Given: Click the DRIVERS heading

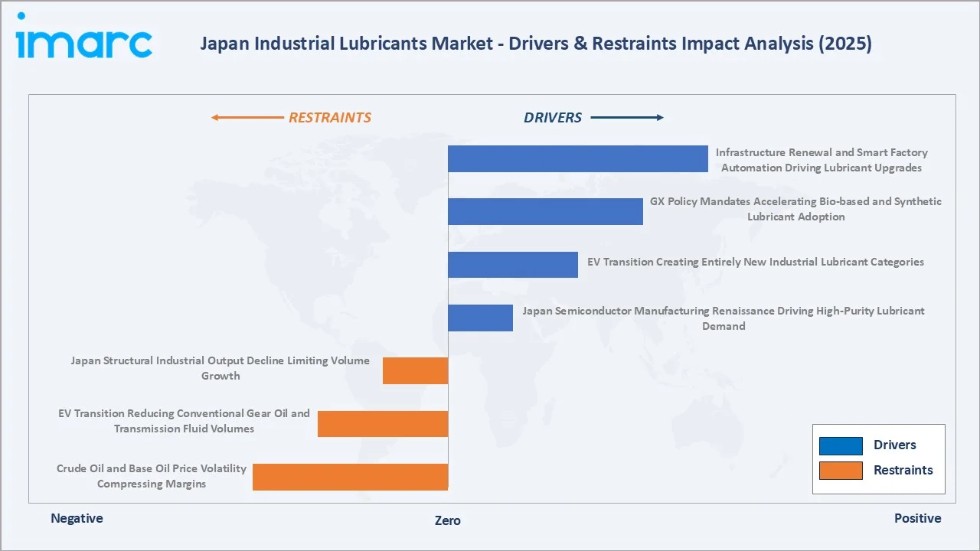Looking at the screenshot, I should tap(553, 118).
